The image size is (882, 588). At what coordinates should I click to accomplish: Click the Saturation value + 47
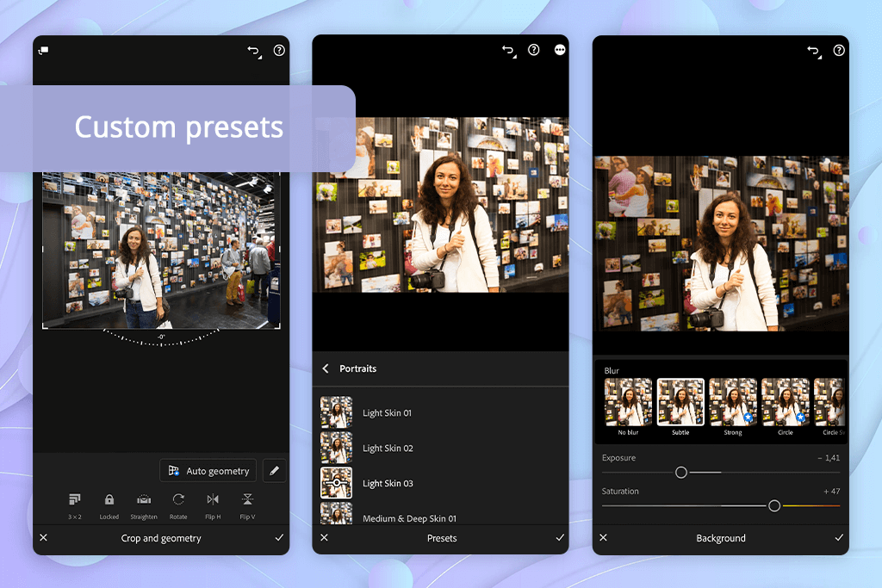pyautogui.click(x=831, y=491)
